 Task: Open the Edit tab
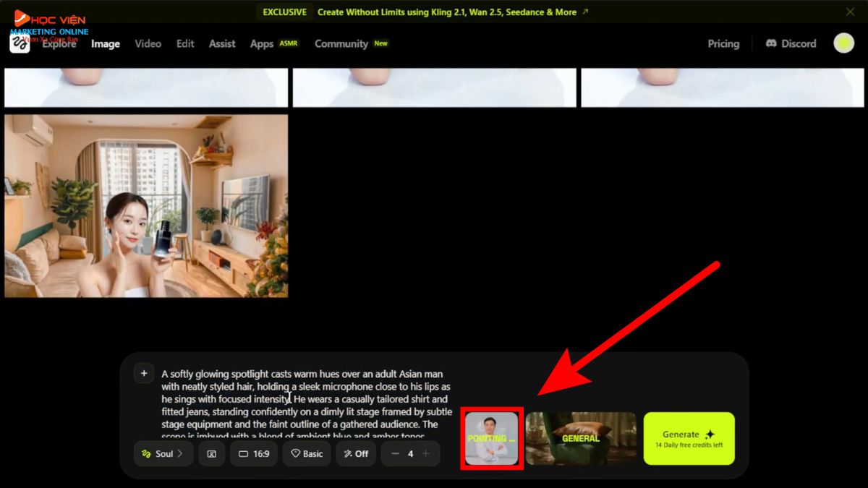point(185,43)
